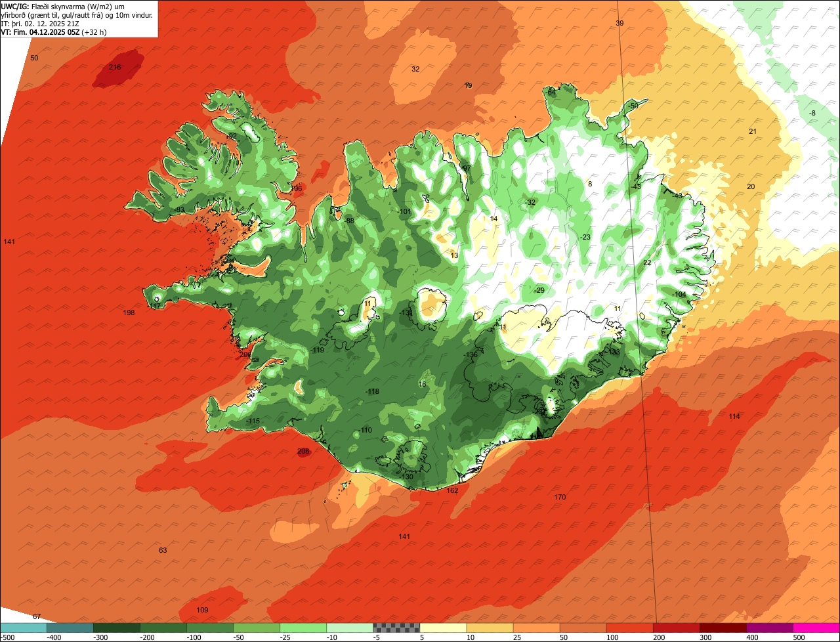Click the map value '170'

click(560, 497)
